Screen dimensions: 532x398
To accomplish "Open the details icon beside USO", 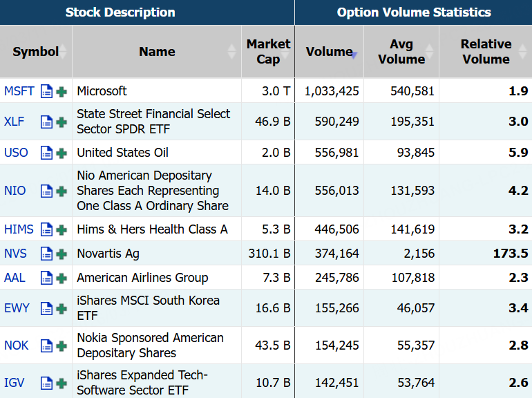I will 46,153.
